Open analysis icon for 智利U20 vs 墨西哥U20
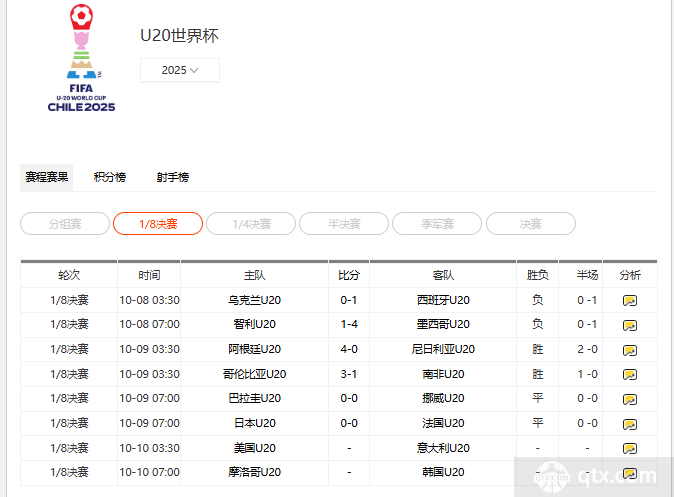This screenshot has width=674, height=497. (629, 325)
